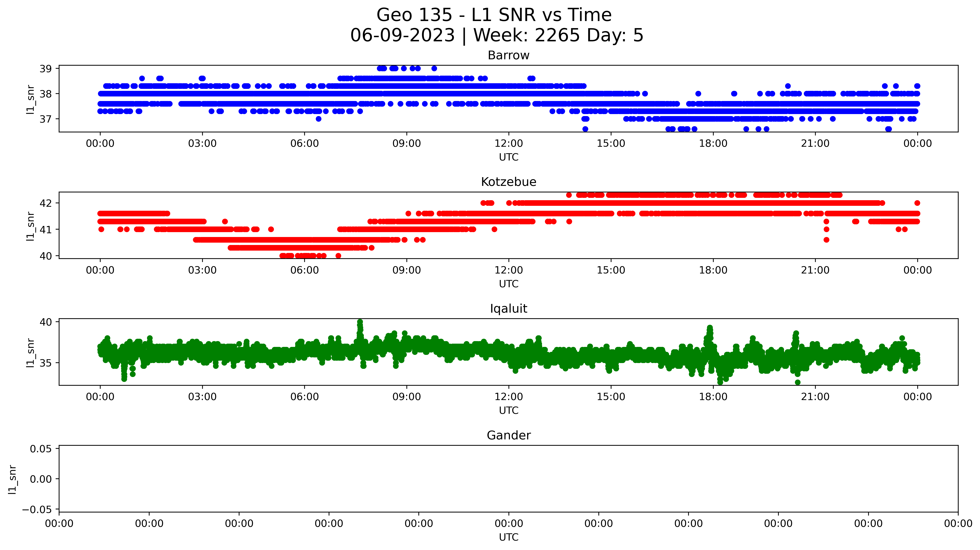Select the 'Iqaluit' subplot title
Viewport: 980px width, 550px height.
[509, 309]
